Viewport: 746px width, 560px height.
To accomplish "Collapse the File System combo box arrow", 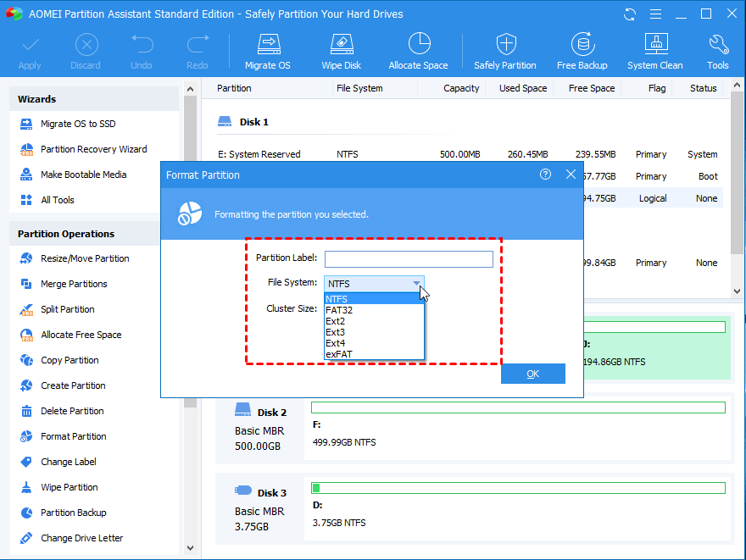I will pyautogui.click(x=416, y=284).
